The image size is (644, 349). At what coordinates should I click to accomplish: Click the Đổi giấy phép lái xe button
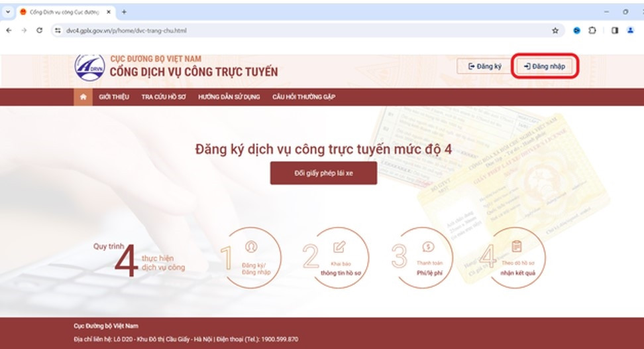click(323, 173)
